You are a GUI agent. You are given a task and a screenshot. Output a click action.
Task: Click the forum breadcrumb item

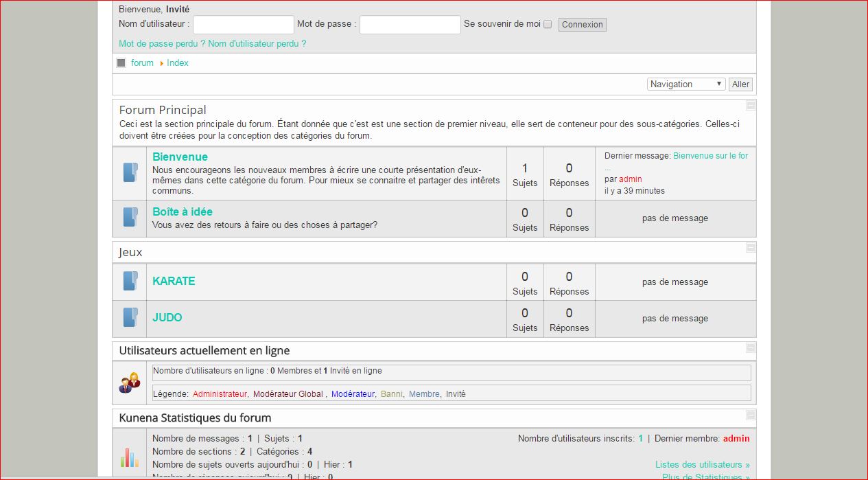pyautogui.click(x=142, y=63)
